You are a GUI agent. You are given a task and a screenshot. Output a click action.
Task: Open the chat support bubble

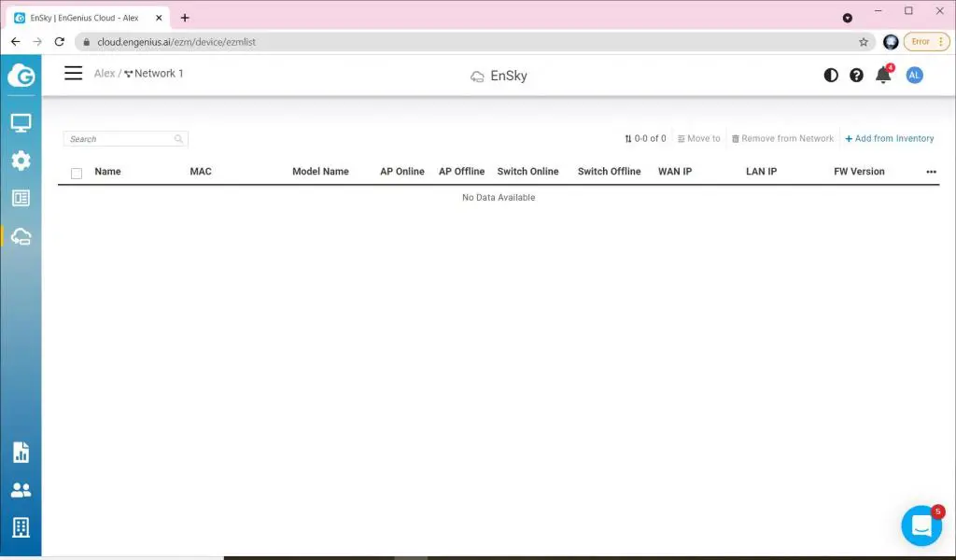(x=921, y=525)
